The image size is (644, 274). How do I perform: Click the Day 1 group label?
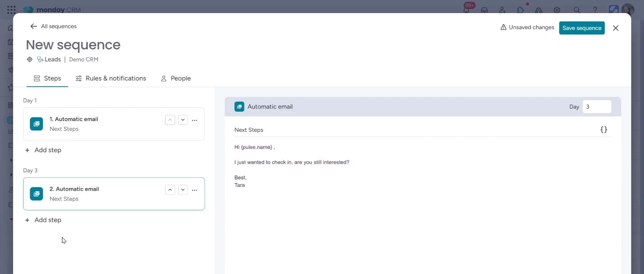(30, 101)
